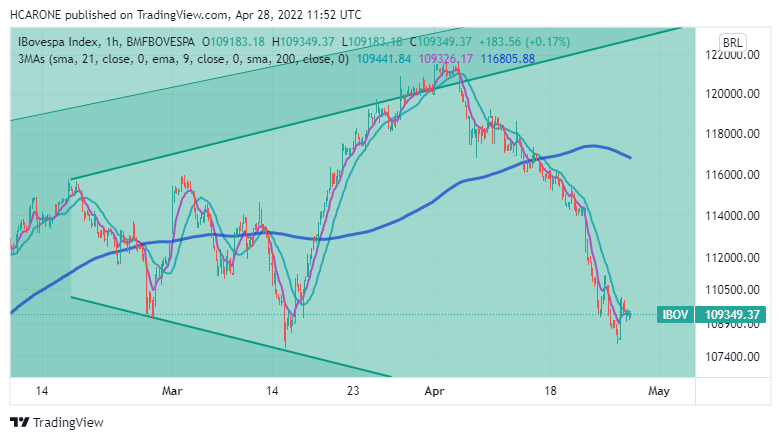Click the IBOV ticker tag
This screenshot has height=440, width=781.
pyautogui.click(x=675, y=315)
